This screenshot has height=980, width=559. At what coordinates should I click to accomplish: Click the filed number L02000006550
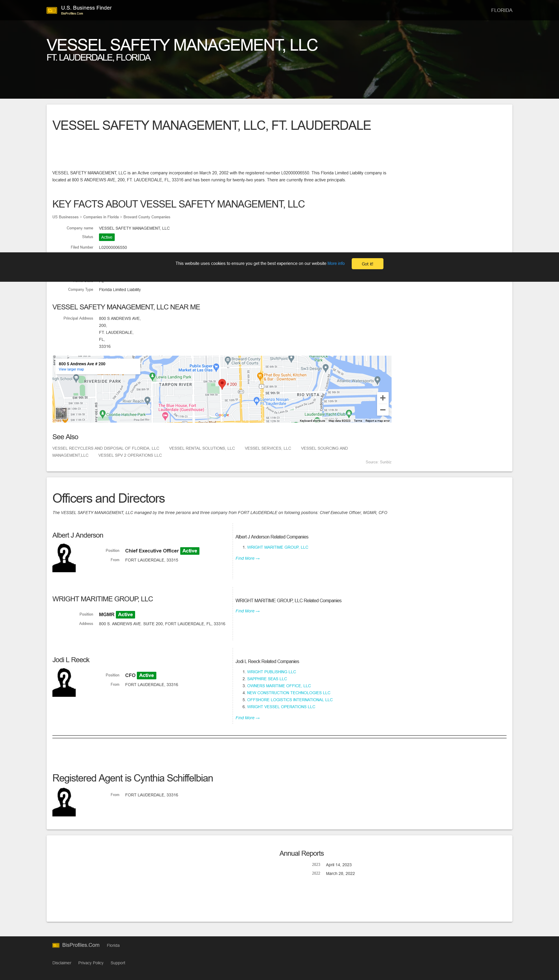(113, 247)
